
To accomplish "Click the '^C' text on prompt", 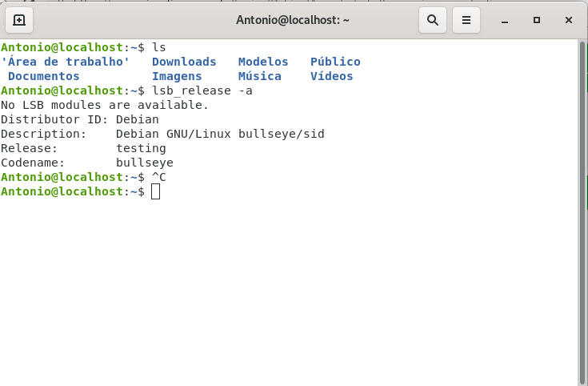I will 159,177.
